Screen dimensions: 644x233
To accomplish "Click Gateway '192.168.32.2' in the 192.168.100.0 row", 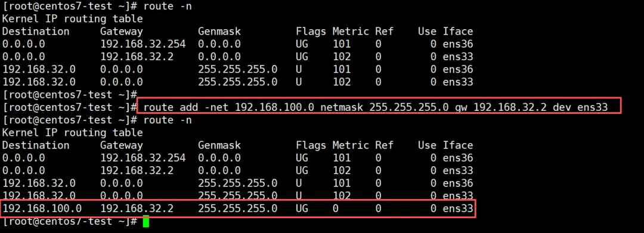I will [x=137, y=209].
